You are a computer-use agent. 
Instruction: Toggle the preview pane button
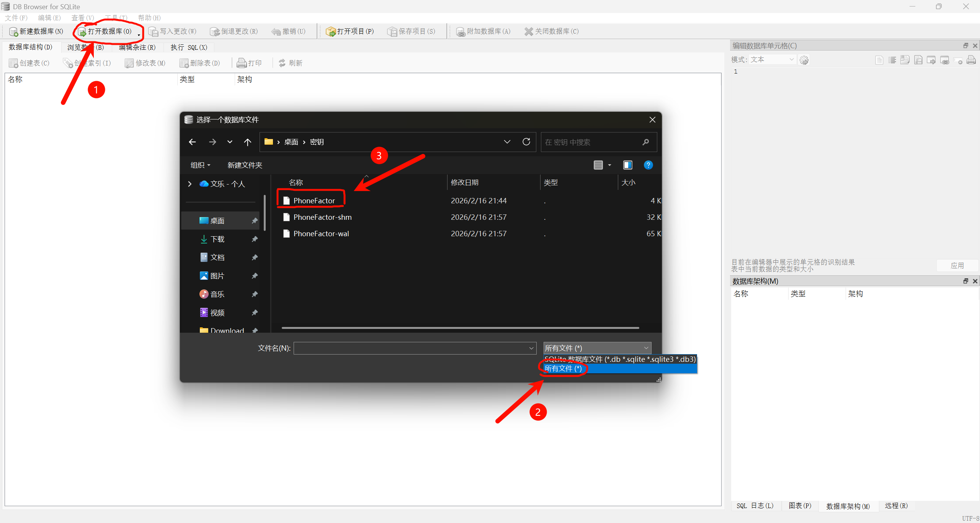point(627,165)
